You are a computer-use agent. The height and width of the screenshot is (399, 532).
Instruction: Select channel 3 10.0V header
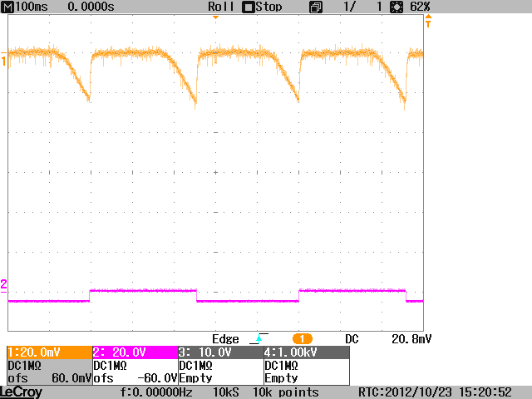click(x=221, y=352)
